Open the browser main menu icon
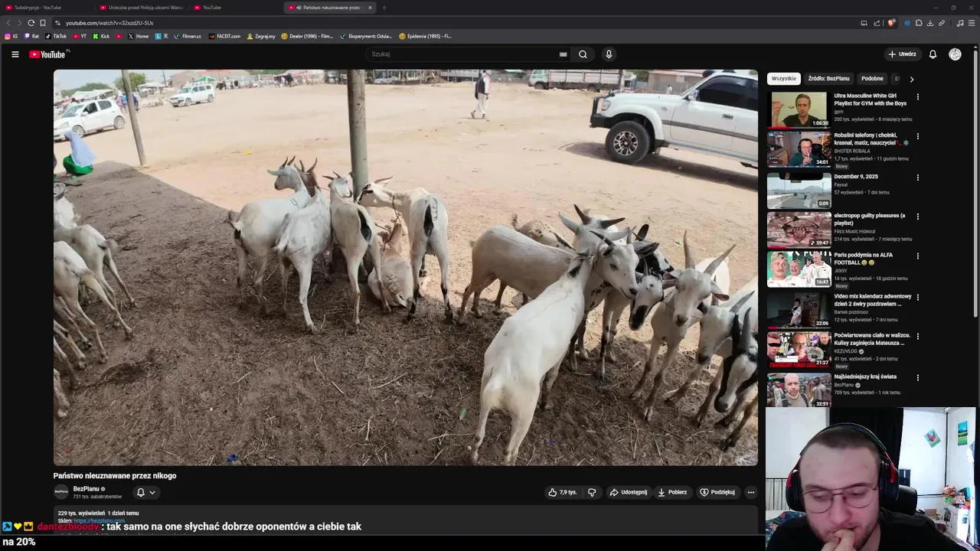Viewport: 980px width, 551px height. pos(972,23)
